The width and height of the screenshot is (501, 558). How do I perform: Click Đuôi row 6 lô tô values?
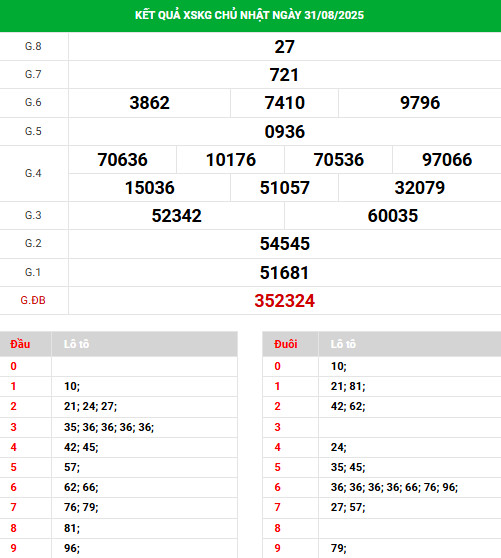(x=394, y=487)
